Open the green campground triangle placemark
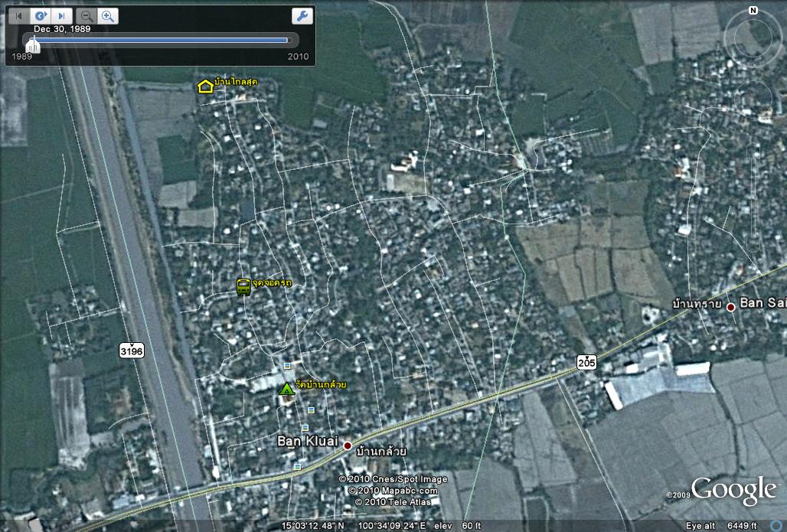 tap(287, 390)
